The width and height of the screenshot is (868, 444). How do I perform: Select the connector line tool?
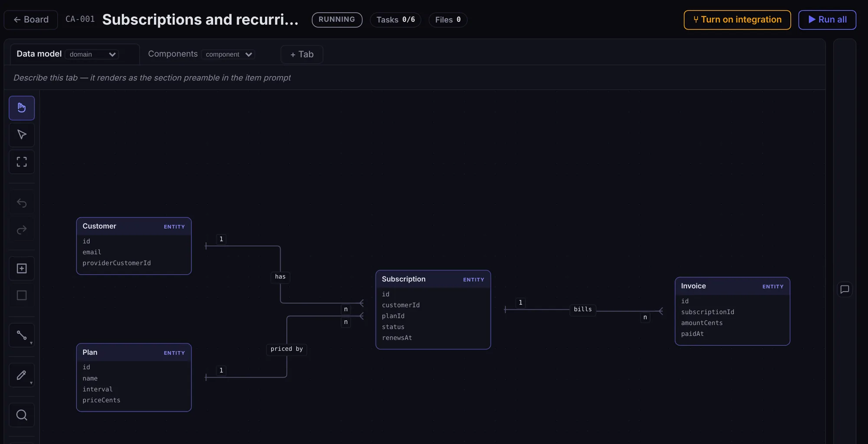click(22, 335)
